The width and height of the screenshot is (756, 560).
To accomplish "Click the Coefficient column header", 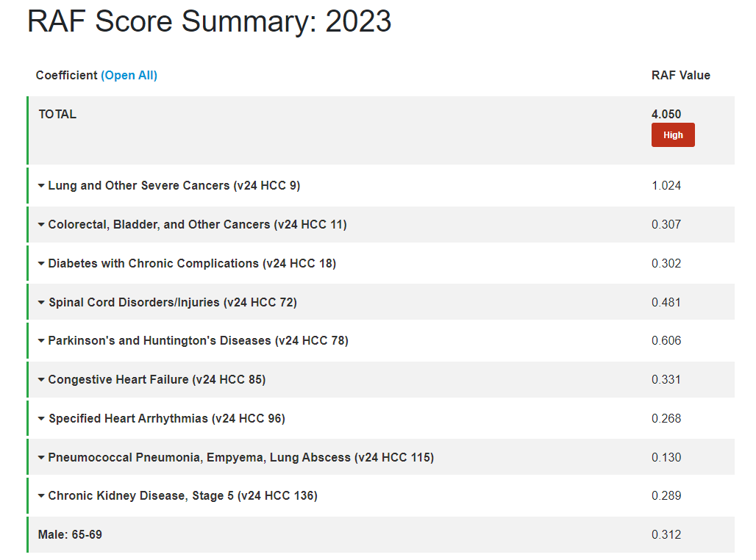I will click(66, 75).
